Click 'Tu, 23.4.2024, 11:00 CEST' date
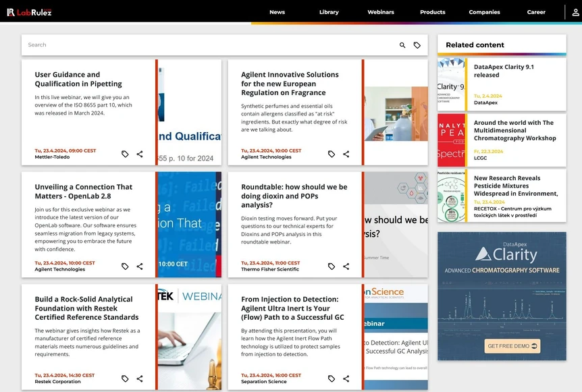Image resolution: width=582 pixels, height=392 pixels. [270, 263]
